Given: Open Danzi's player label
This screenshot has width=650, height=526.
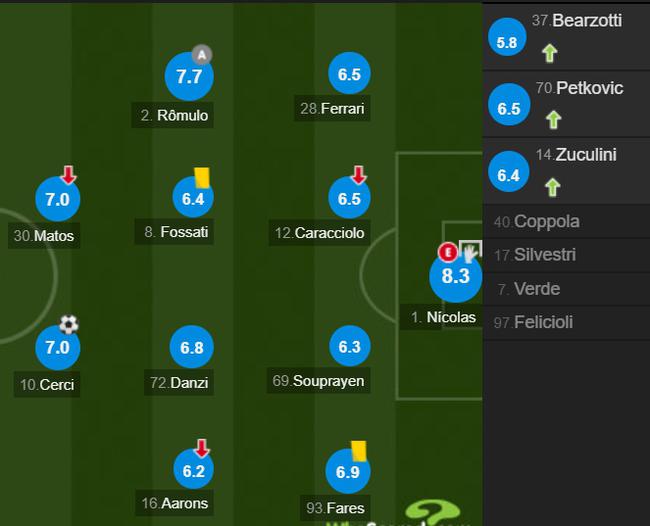Looking at the screenshot, I should pyautogui.click(x=179, y=381).
